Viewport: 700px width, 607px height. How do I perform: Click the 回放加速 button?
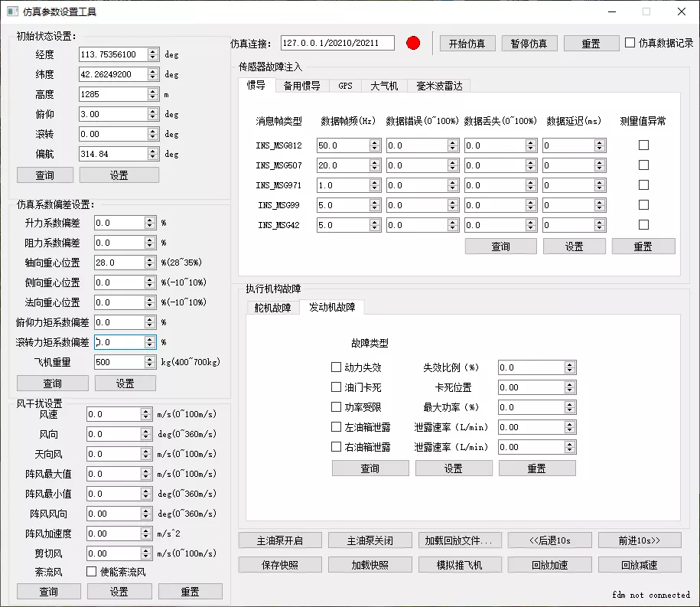pos(550,565)
